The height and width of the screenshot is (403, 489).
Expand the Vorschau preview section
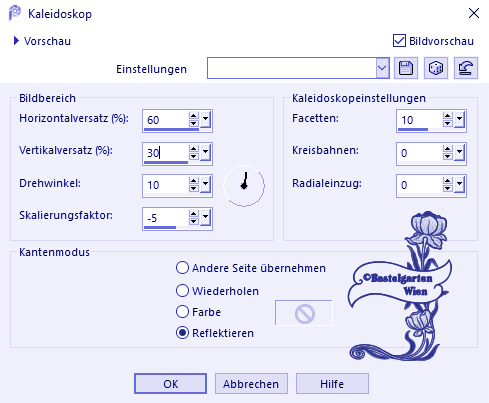[x=16, y=41]
